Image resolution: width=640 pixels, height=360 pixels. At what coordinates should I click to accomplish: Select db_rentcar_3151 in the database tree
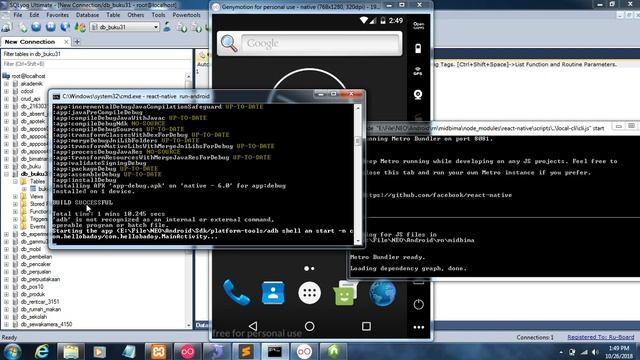(40, 302)
